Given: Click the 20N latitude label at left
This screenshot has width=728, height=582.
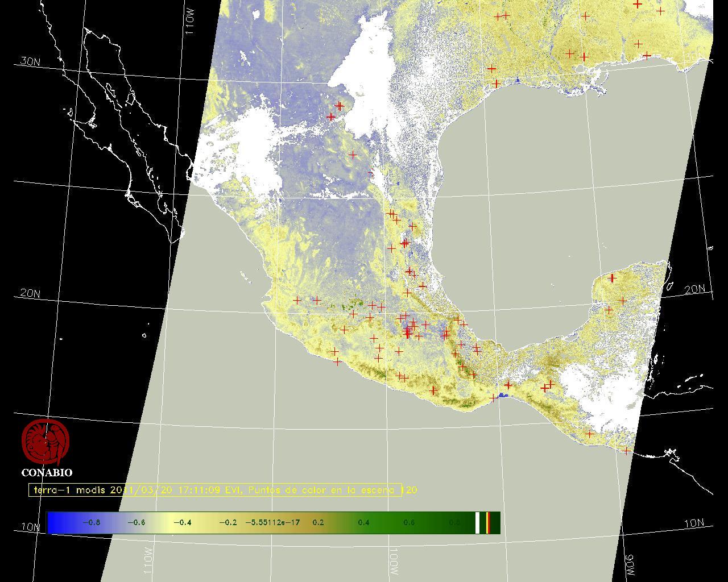Looking at the screenshot, I should click(30, 293).
